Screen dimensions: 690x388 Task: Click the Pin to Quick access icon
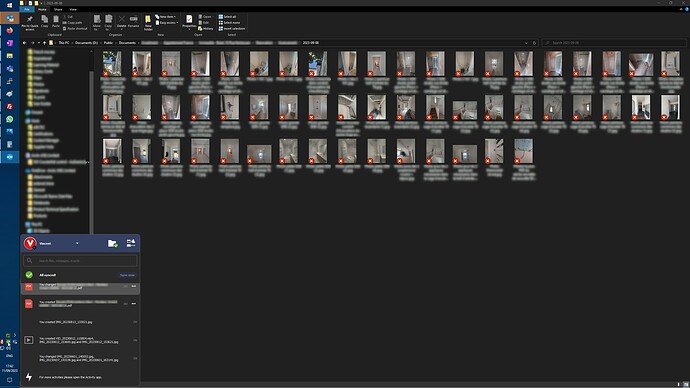[x=30, y=23]
